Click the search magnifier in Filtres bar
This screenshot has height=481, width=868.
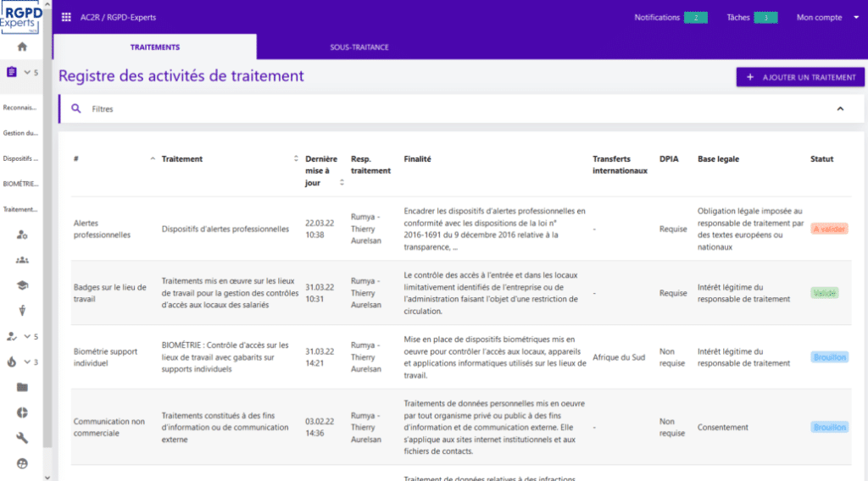[x=75, y=109]
